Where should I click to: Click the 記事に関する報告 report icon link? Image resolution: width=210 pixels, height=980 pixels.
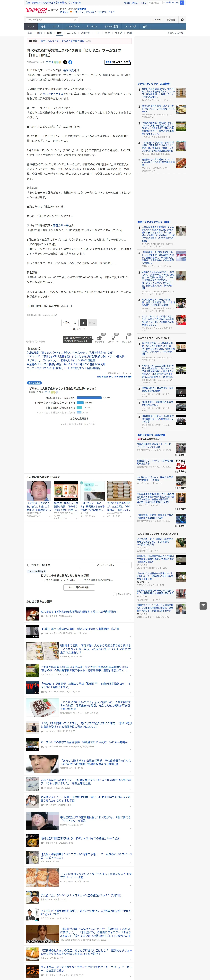tap(35, 342)
